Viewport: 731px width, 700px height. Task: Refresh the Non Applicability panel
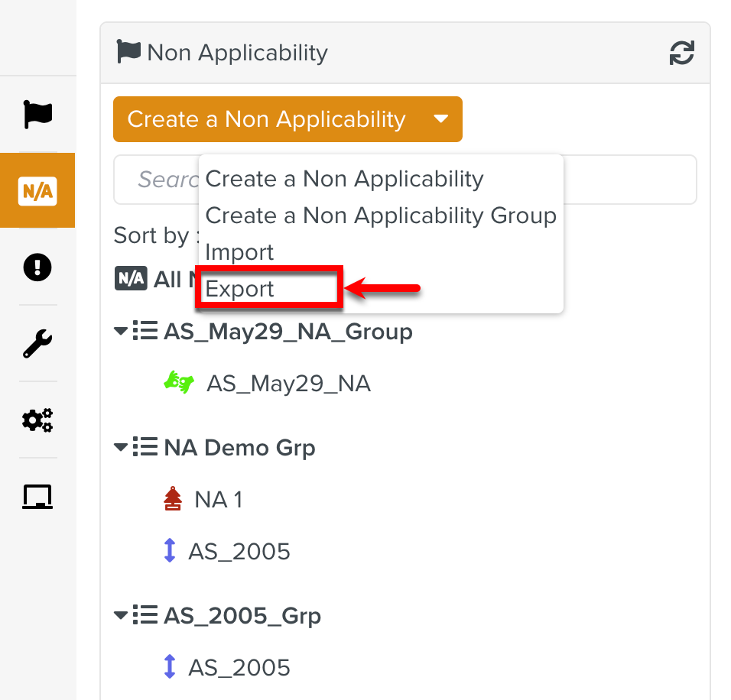click(x=681, y=53)
